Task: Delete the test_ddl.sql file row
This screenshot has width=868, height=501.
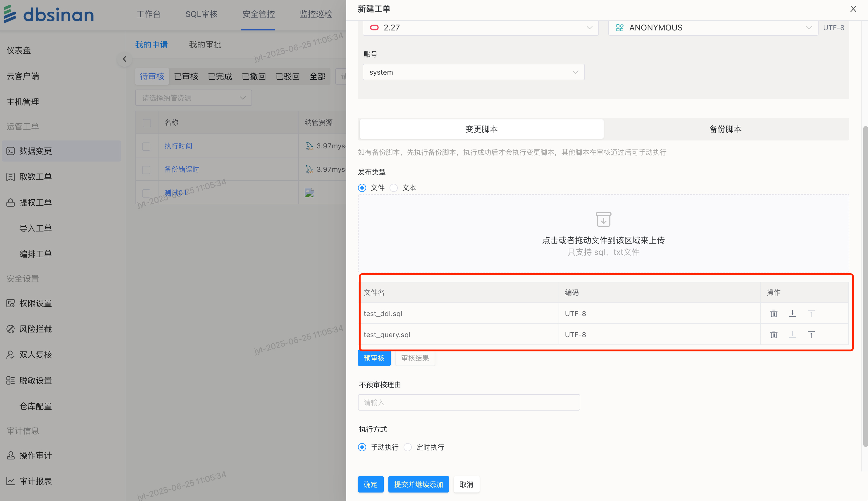Action: [x=774, y=313]
